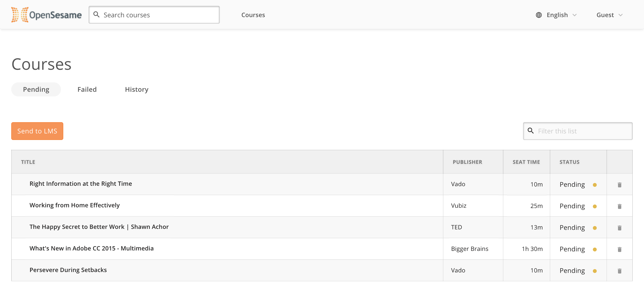644x290 pixels.
Task: Delete What's New in Adobe CC 2015 course
Action: (619, 249)
